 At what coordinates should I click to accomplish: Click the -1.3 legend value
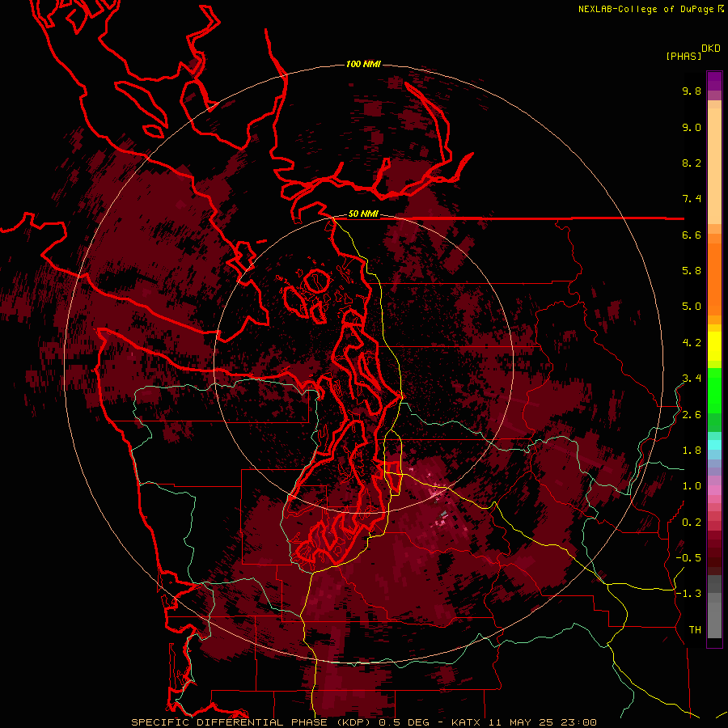[688, 594]
